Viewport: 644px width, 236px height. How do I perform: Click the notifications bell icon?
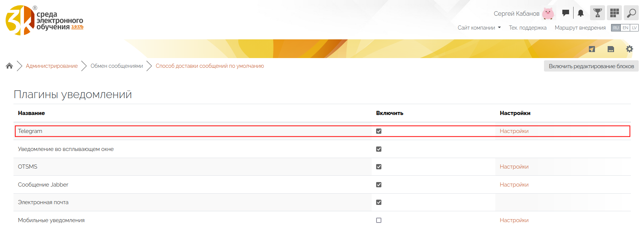(581, 13)
